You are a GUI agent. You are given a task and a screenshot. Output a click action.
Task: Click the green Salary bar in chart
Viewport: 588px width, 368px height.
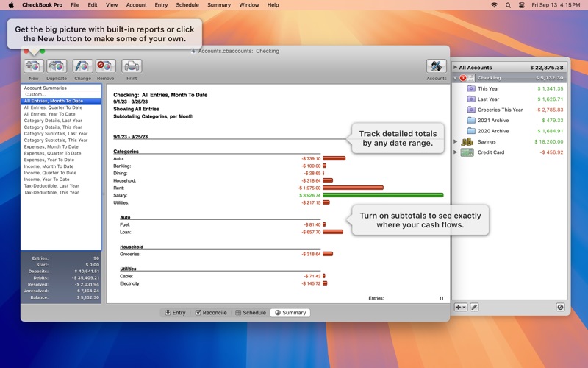tap(383, 195)
